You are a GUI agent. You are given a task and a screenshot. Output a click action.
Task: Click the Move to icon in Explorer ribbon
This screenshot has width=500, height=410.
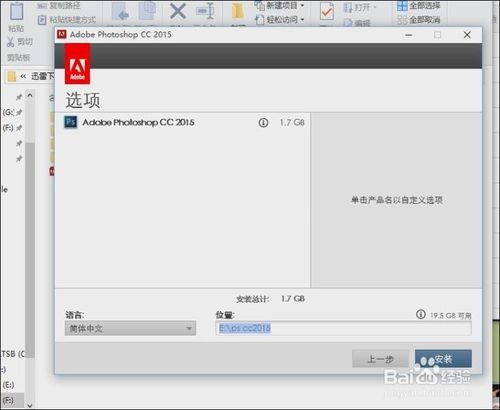[x=120, y=11]
